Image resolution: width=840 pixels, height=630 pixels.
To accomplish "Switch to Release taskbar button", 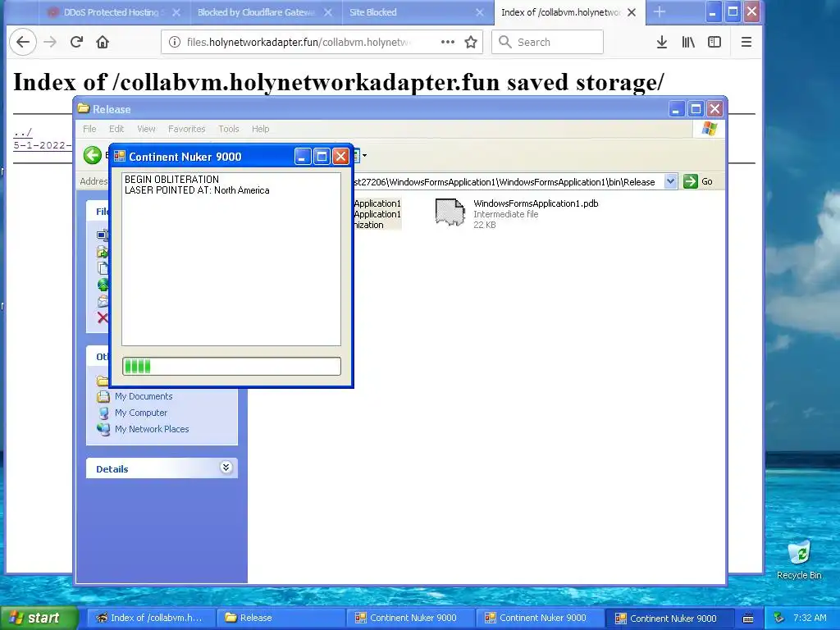I will [x=281, y=618].
